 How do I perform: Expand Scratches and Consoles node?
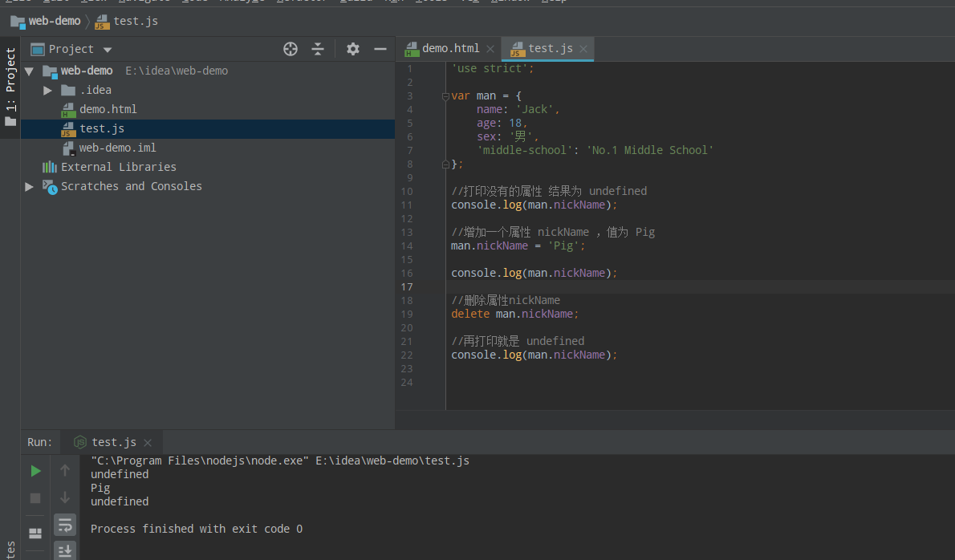point(29,187)
